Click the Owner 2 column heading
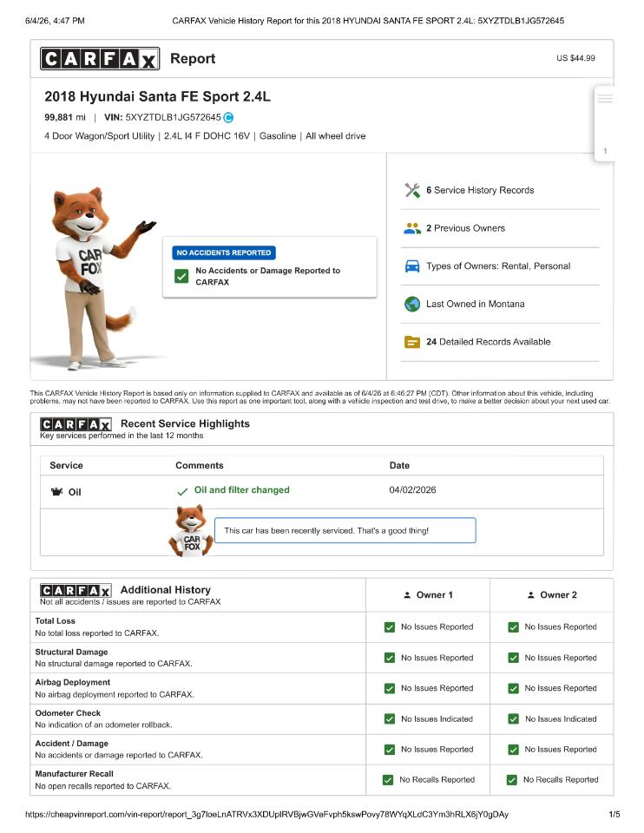The image size is (644, 833). point(558,595)
